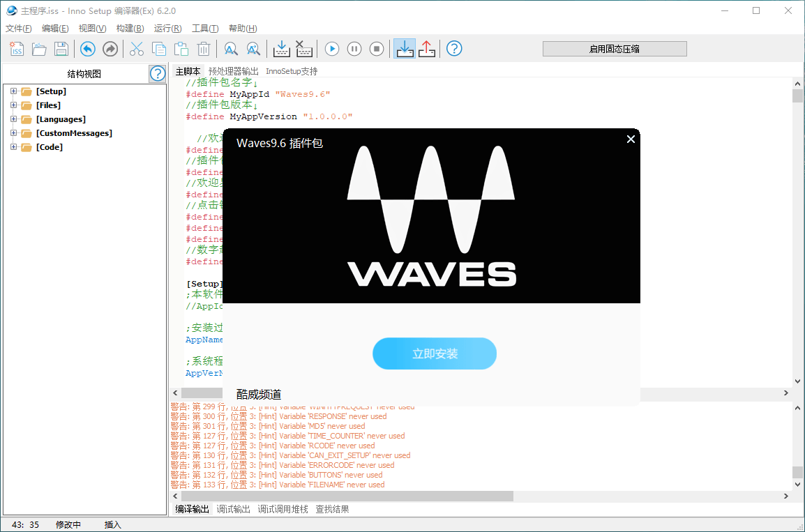Switch to InnoSetup支持 tab
The height and width of the screenshot is (532, 805).
292,71
